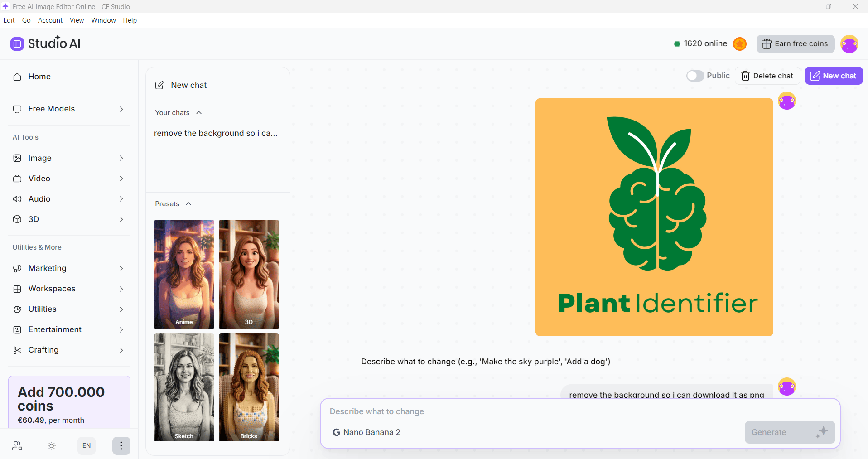Open the Plant Identifier uploaded image
This screenshot has height=459, width=868.
coord(654,217)
